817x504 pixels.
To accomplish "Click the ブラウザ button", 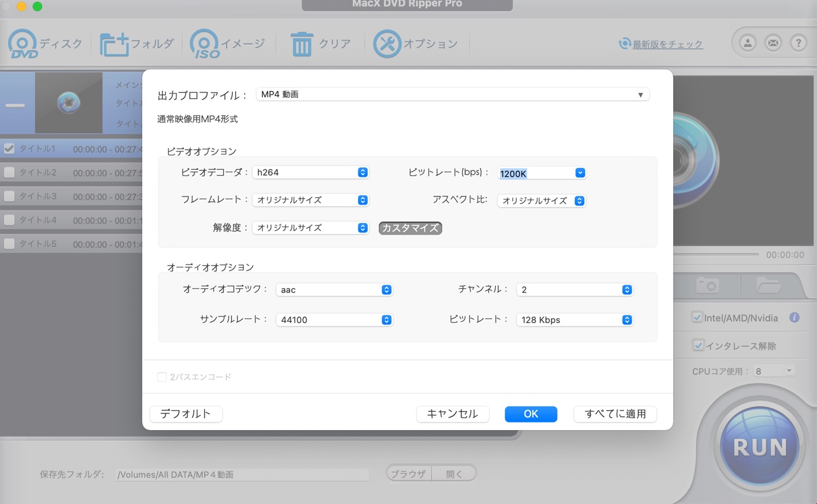I will click(x=408, y=474).
